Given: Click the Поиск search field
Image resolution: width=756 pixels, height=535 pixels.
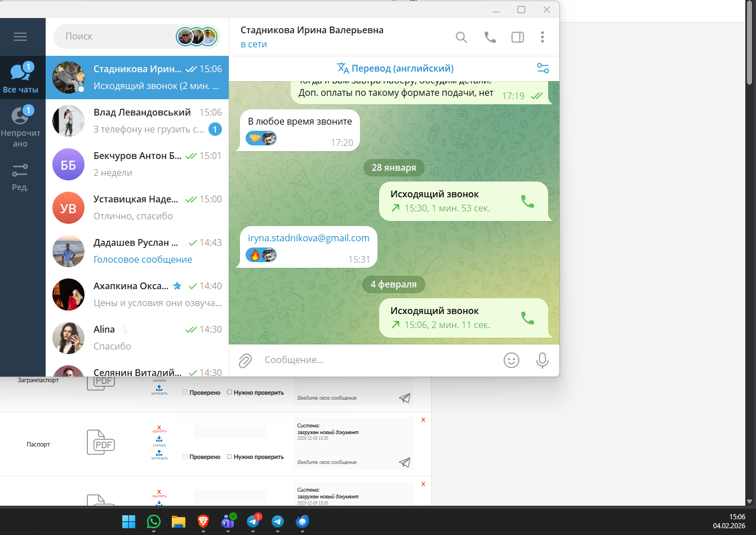Looking at the screenshot, I should [118, 36].
